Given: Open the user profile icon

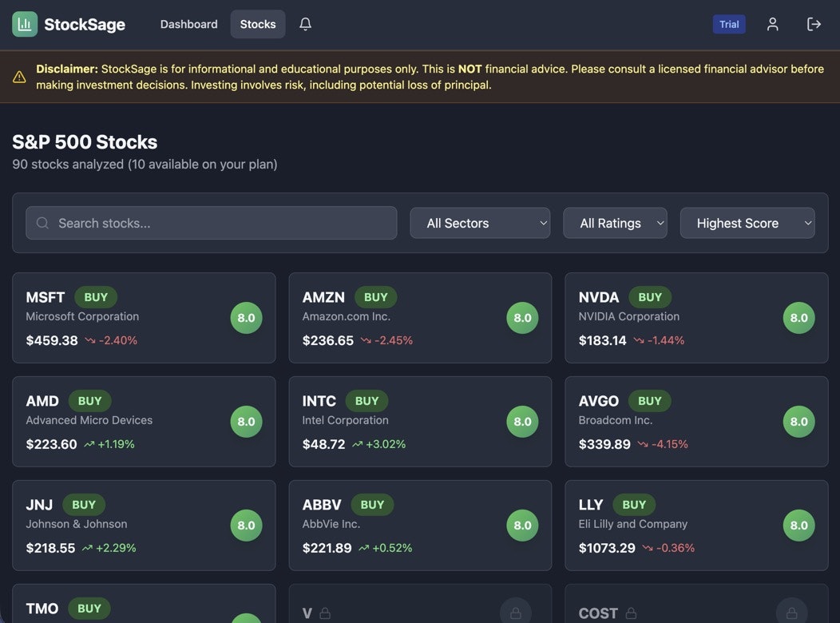Looking at the screenshot, I should [772, 24].
